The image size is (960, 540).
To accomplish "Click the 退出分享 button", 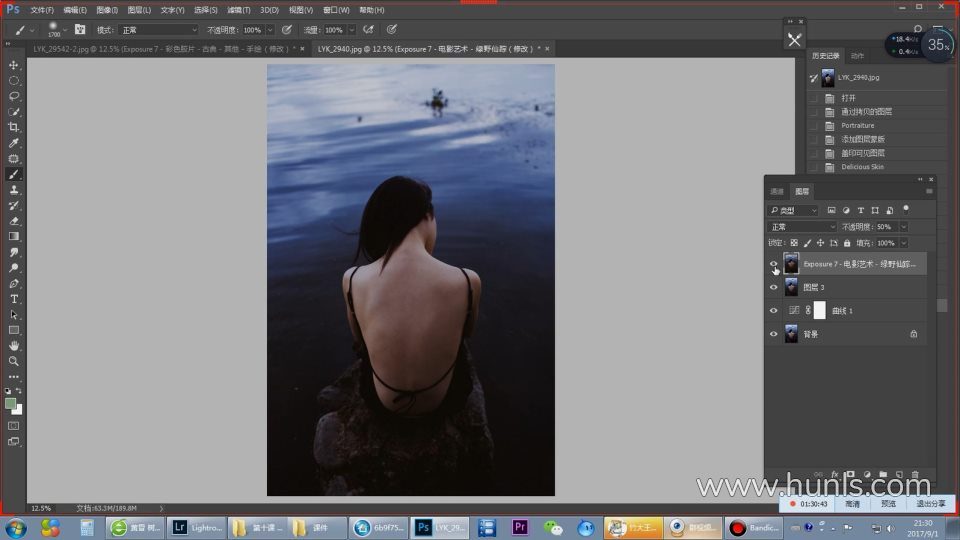I will click(x=931, y=504).
